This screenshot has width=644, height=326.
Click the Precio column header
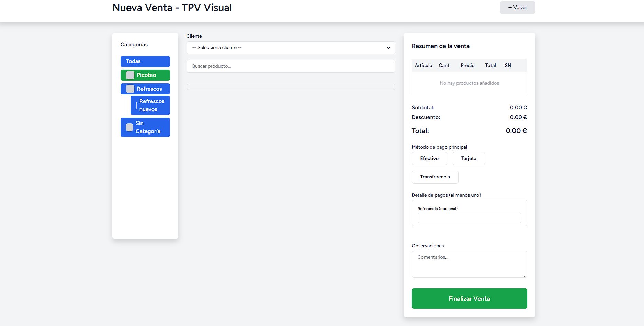coord(467,66)
